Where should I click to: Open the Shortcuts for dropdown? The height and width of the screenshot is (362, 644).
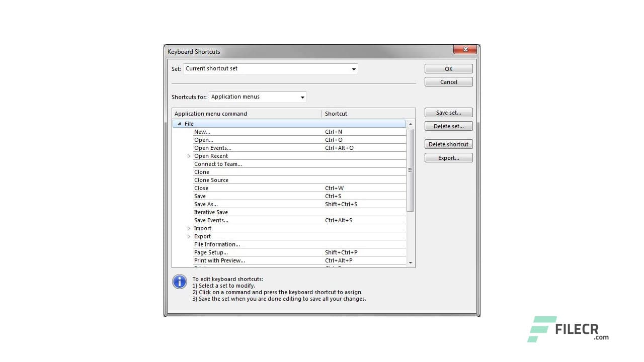click(x=302, y=97)
